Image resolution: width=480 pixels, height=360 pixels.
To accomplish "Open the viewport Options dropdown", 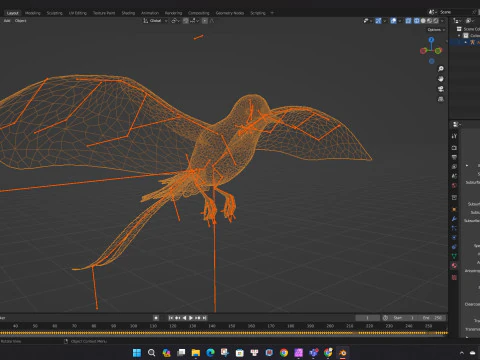I will coord(436,30).
